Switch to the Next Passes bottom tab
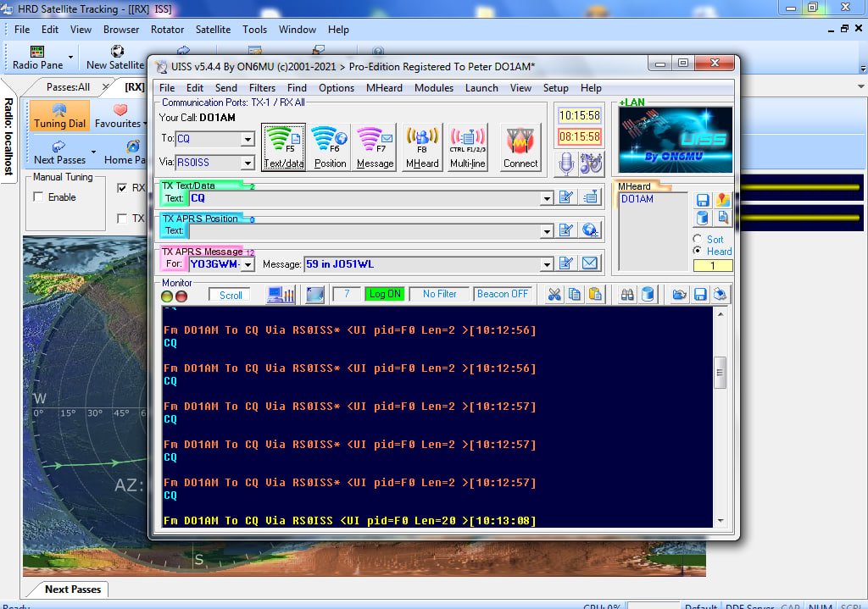Viewport: 868px width, 609px height. [x=73, y=589]
